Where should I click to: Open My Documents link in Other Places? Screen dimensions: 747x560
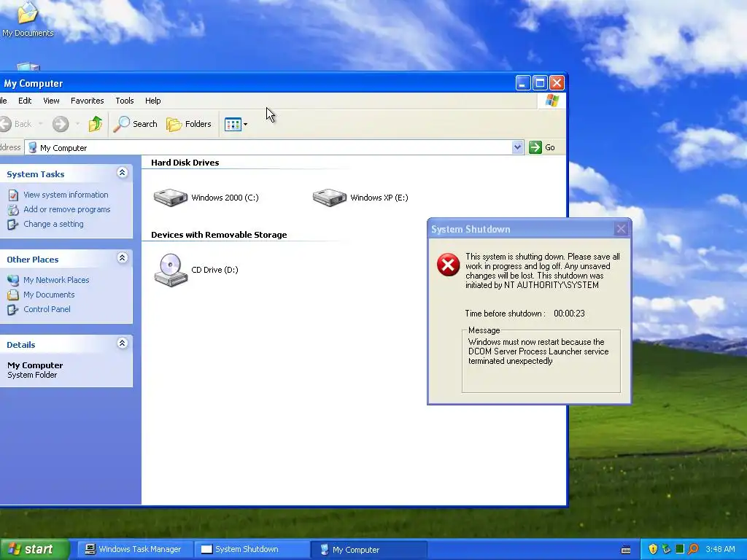[x=49, y=295]
